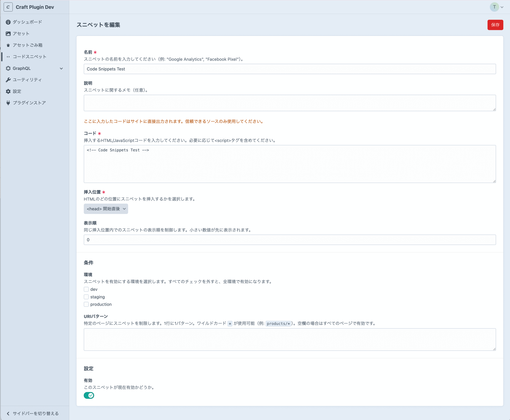Click into the コード code textarea
Screen dimensions: 510x420
(x=290, y=164)
